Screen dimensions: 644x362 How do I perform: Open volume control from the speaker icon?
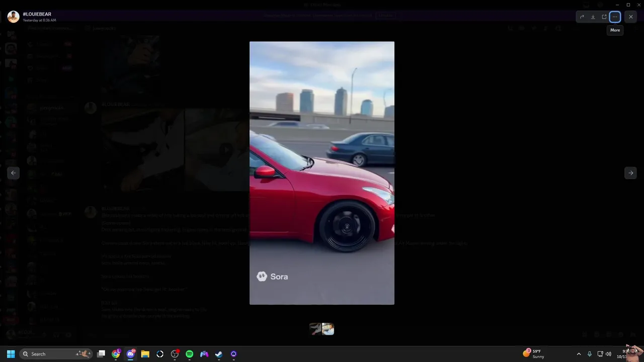[x=608, y=354]
